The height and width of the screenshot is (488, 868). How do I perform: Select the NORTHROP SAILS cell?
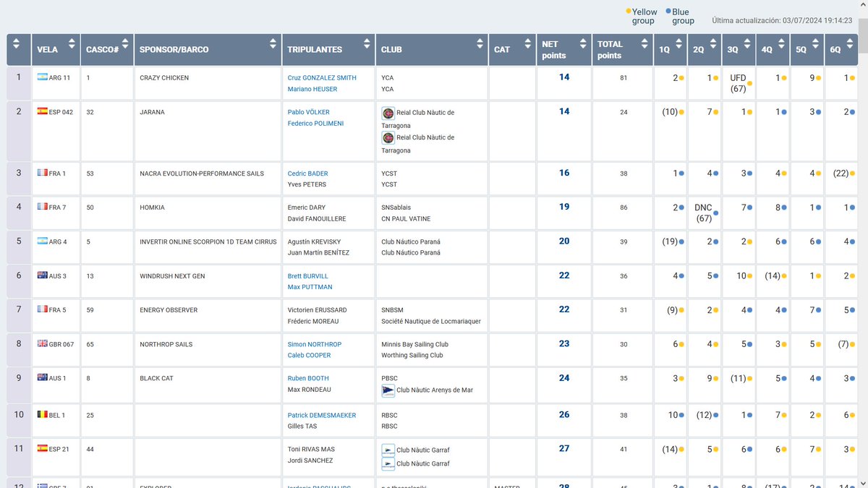166,344
